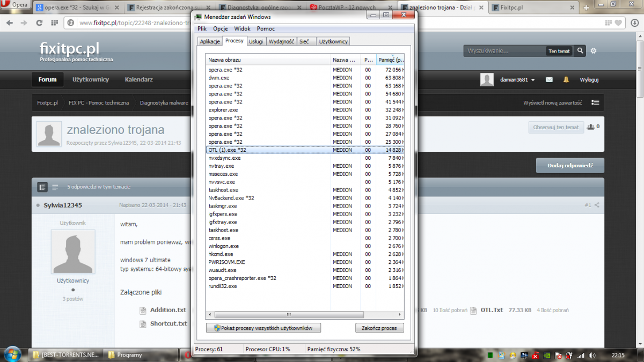The height and width of the screenshot is (362, 644).
Task: Open the Shortcut.txt attachment link
Action: click(169, 323)
